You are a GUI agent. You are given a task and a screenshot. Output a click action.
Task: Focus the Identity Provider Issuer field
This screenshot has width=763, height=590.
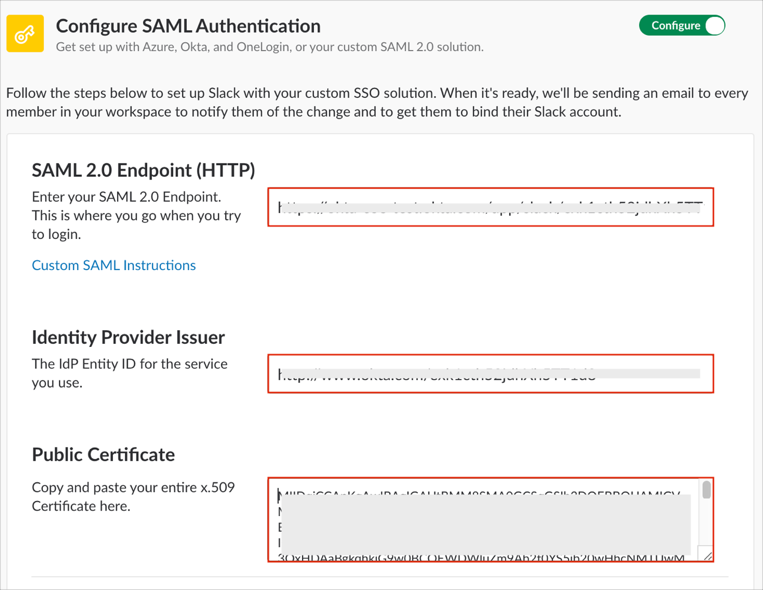[x=490, y=374]
